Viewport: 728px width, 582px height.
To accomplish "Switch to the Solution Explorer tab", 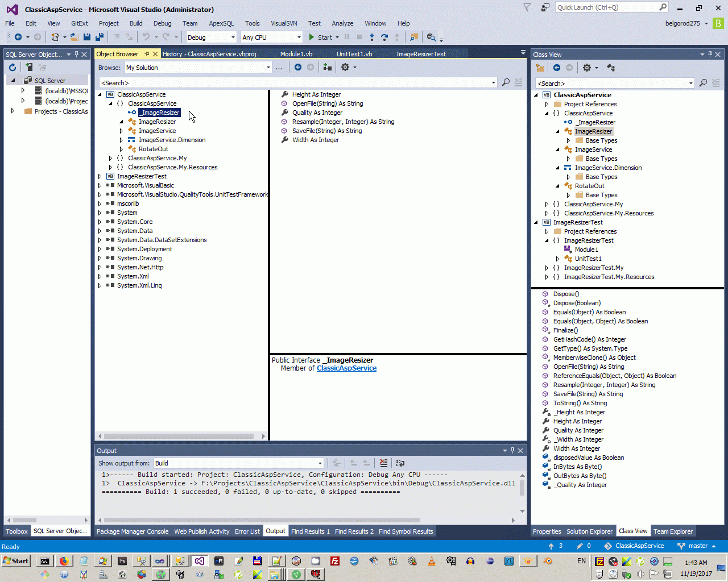I will point(589,531).
